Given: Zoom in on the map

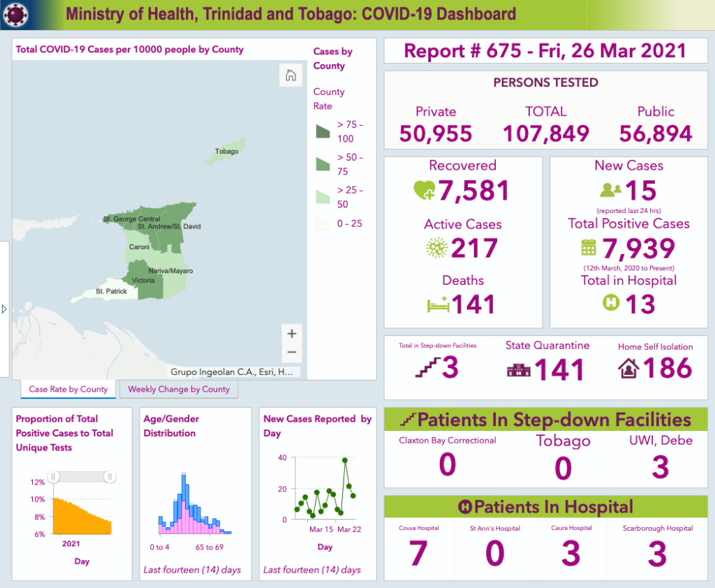Looking at the screenshot, I should click(x=292, y=334).
